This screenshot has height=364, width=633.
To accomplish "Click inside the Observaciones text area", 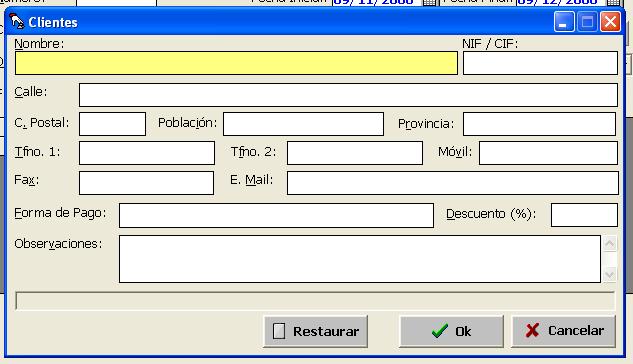I will coord(360,259).
